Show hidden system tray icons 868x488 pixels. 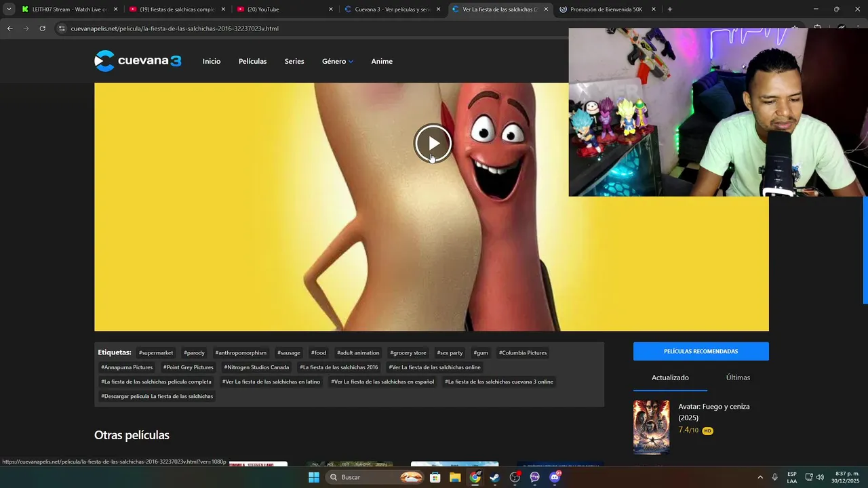click(x=760, y=477)
